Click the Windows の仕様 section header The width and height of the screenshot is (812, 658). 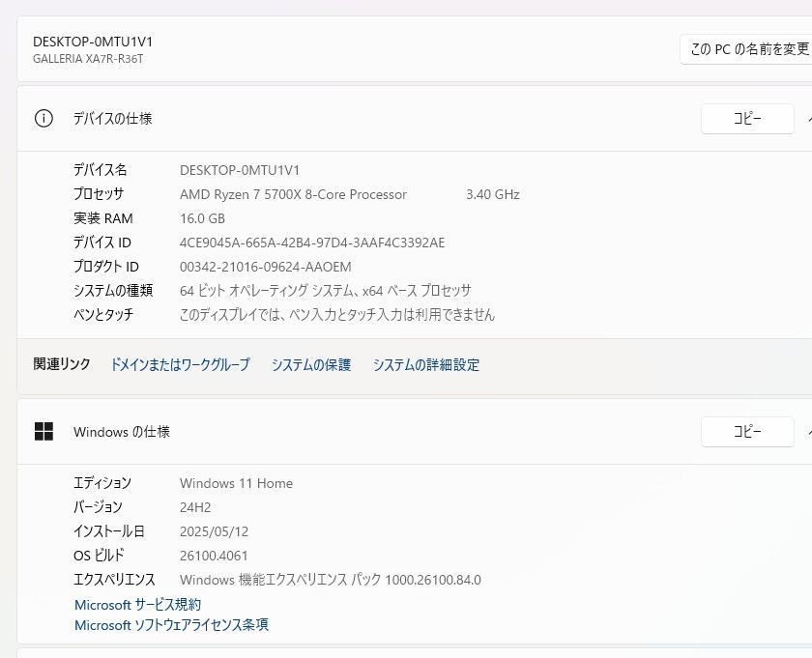415,431
